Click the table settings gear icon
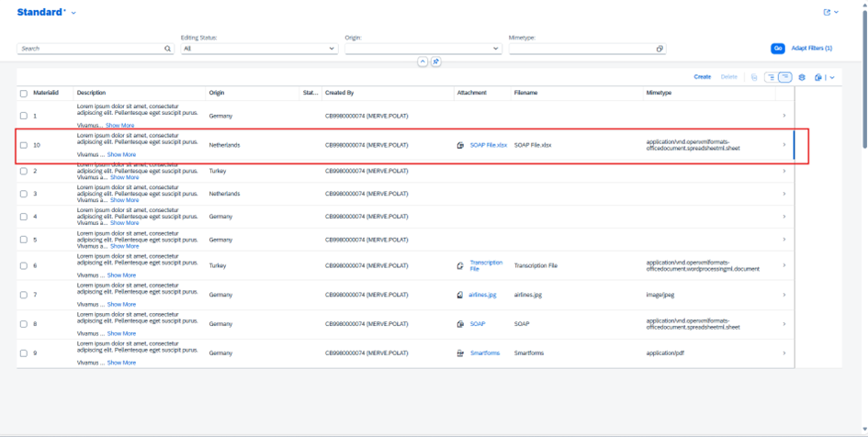The width and height of the screenshot is (868, 437). [802, 77]
